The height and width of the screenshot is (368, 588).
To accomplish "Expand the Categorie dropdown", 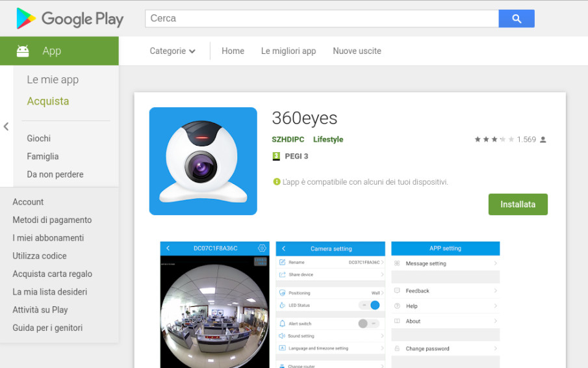I will 172,51.
